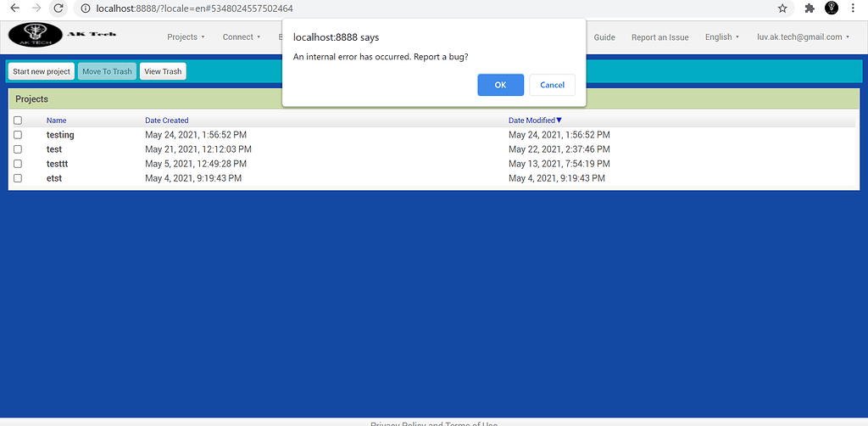Click created date May 4, 2021, 9:19:43 PM

193,178
